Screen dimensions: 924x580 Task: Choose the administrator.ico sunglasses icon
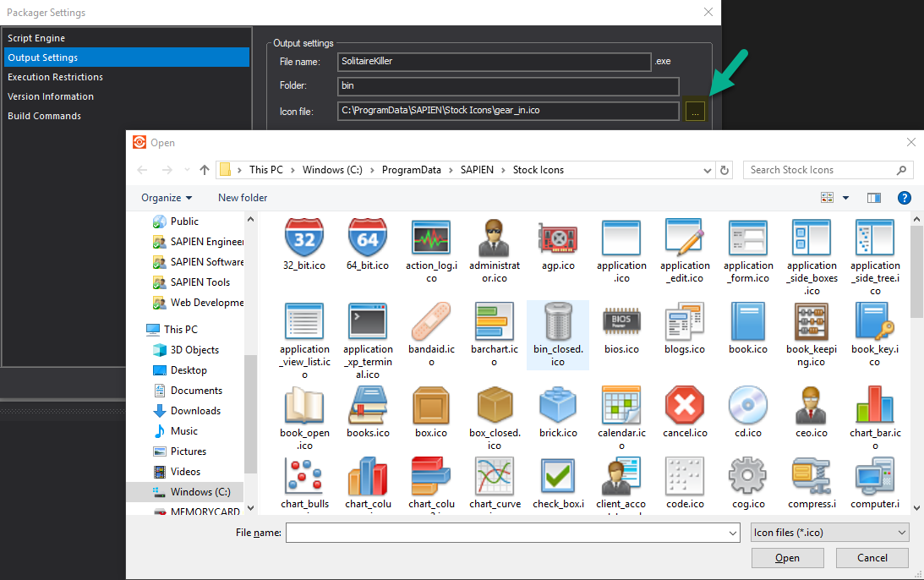point(494,238)
